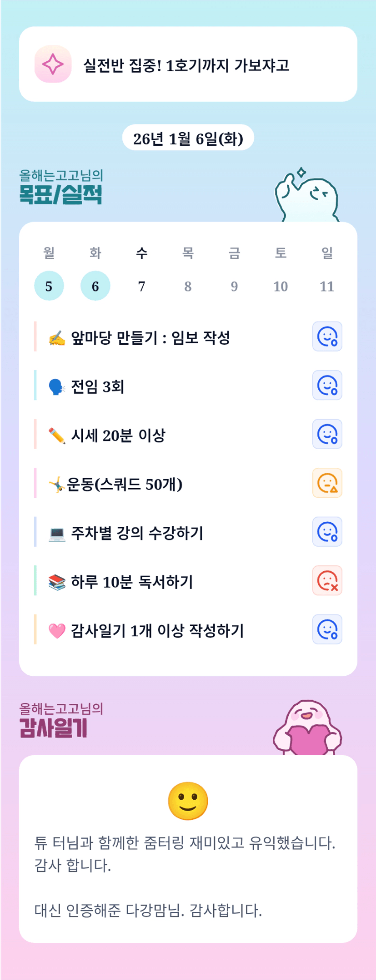Toggle status face for 시세 20분 이상
Image resolution: width=376 pixels, height=980 pixels.
coord(327,434)
